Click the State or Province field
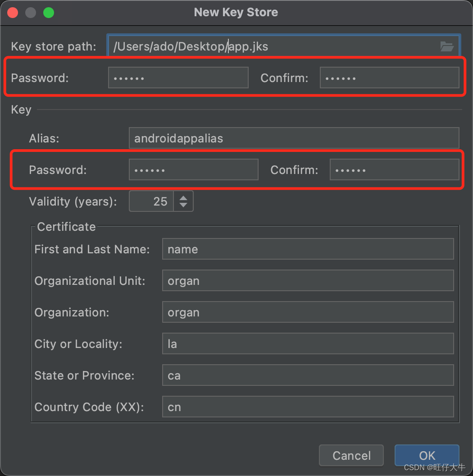This screenshot has height=476, width=473. [308, 375]
